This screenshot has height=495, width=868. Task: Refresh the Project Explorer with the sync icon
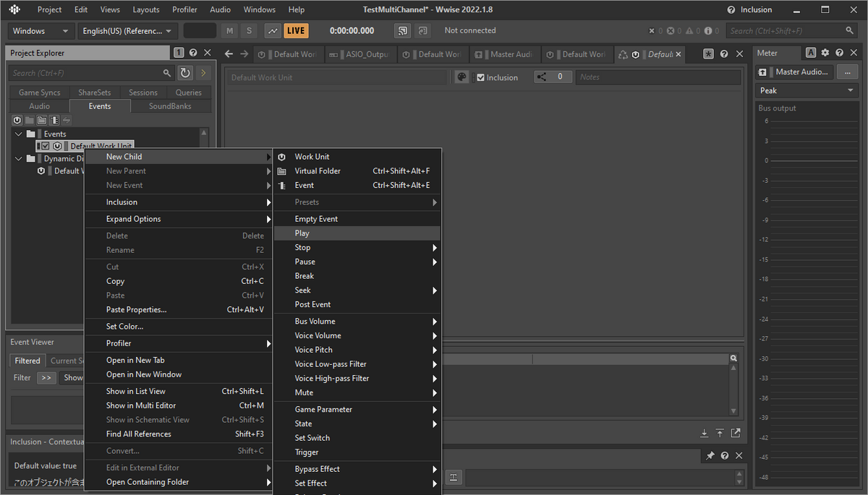coord(185,73)
